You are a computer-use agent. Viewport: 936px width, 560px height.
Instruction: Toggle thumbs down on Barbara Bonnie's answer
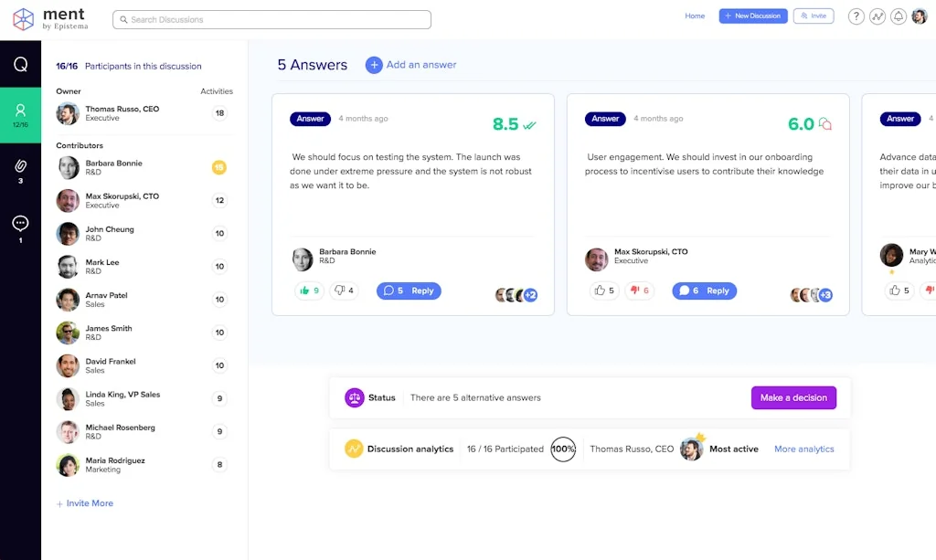[344, 291]
